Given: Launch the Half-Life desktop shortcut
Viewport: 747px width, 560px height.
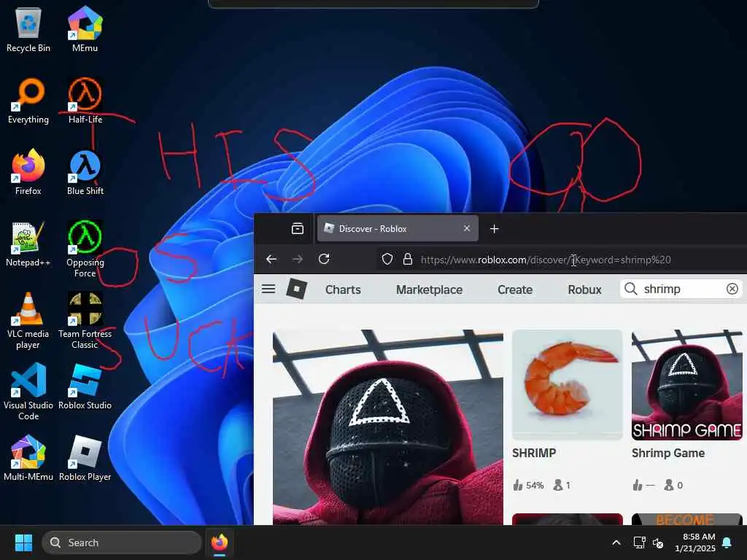Looking at the screenshot, I should point(85,101).
